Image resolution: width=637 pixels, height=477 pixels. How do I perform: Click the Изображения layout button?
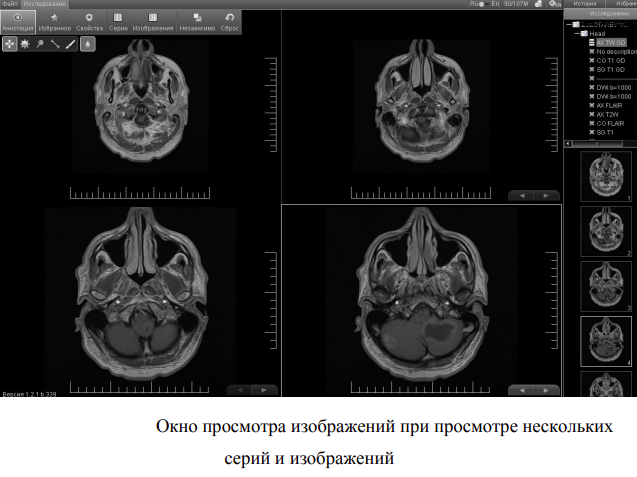(153, 23)
